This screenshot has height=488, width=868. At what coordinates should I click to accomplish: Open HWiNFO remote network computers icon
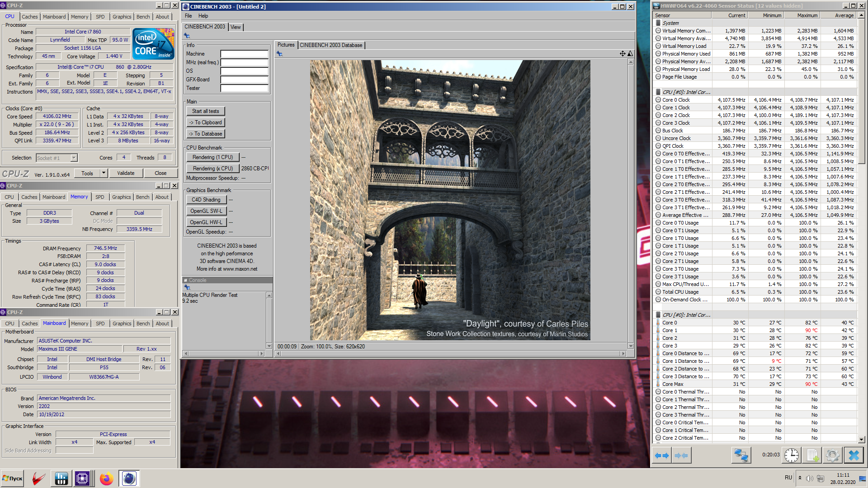[741, 455]
